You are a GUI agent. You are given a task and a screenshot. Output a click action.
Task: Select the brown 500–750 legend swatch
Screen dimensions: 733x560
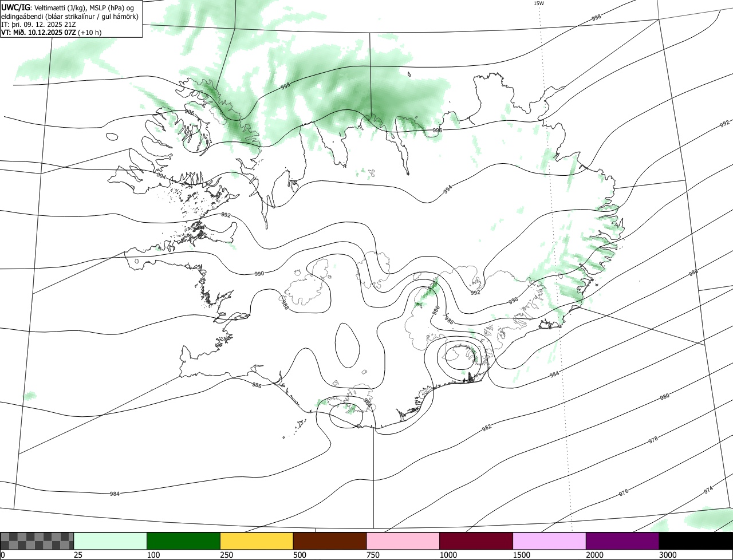[x=330, y=541]
